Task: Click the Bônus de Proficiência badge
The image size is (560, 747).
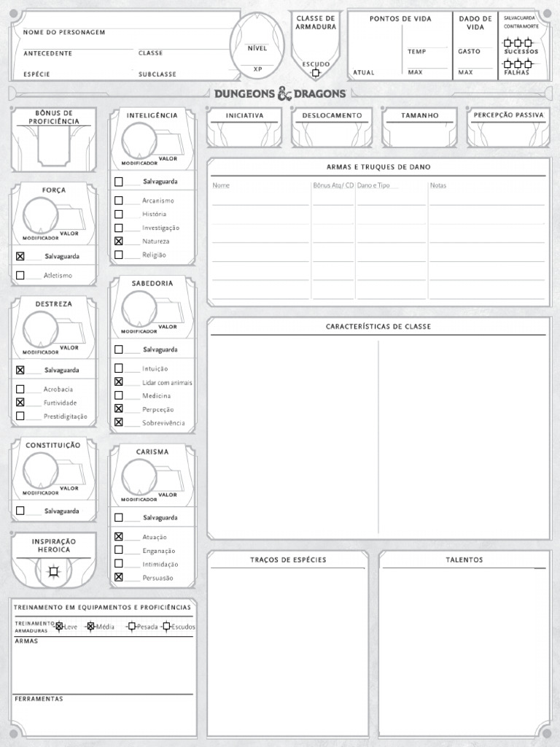Action: point(52,149)
